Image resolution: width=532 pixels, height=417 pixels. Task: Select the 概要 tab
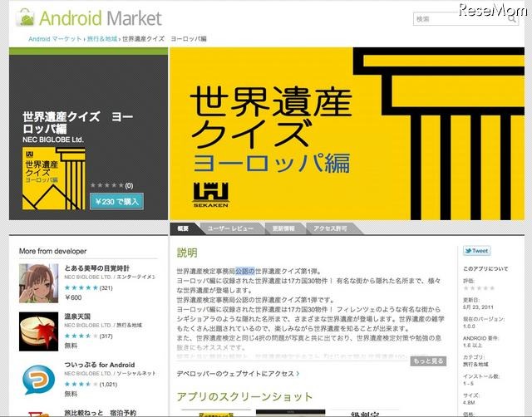[183, 228]
